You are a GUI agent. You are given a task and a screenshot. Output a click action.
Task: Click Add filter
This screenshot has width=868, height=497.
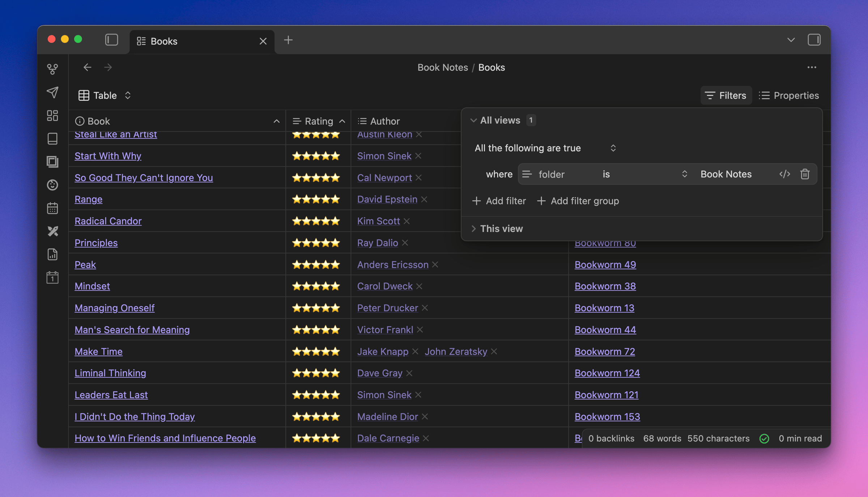[499, 201]
